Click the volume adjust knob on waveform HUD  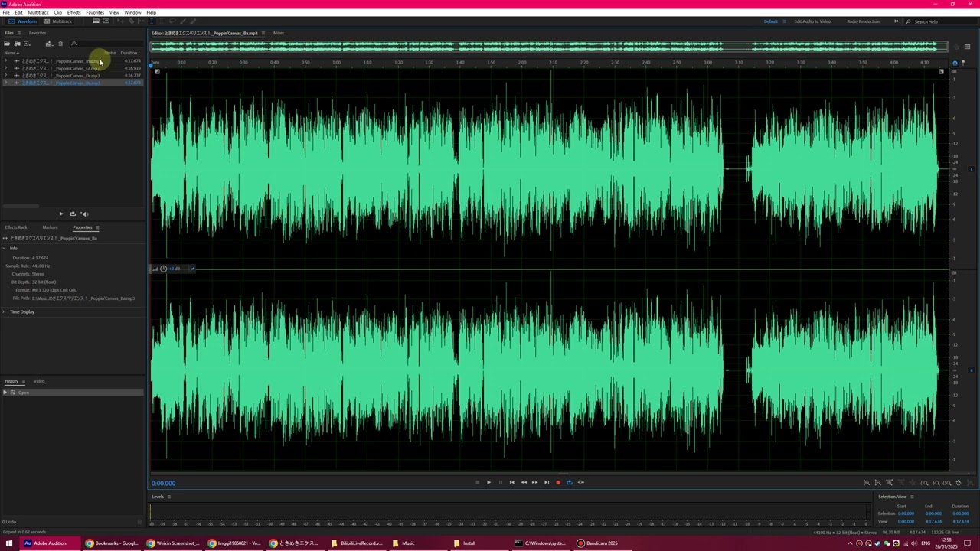tap(163, 269)
